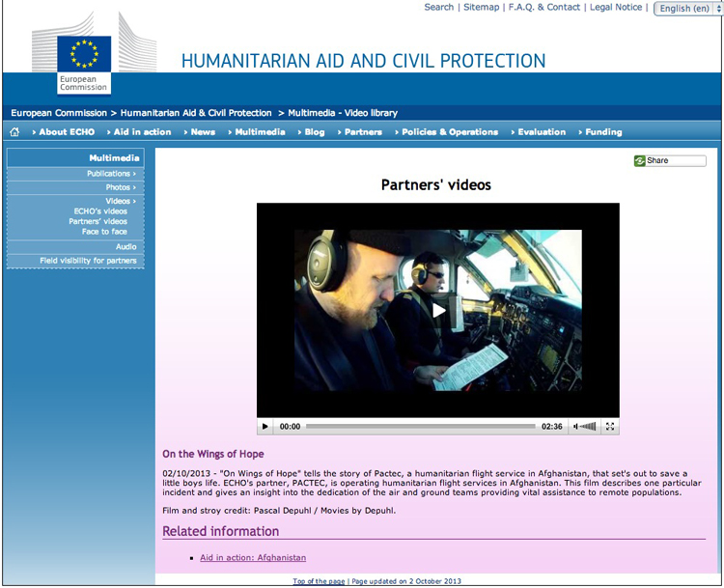
Task: Open the About ECHO menu
Action: click(x=66, y=132)
